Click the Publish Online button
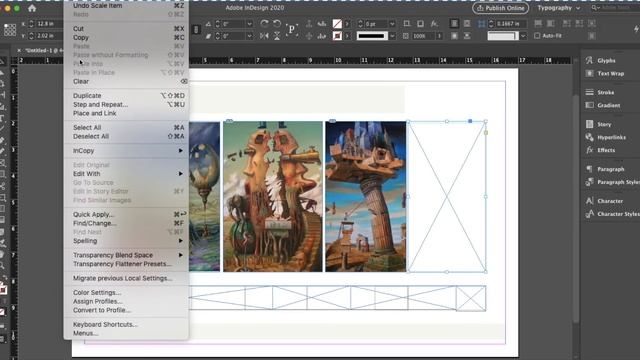 click(500, 8)
